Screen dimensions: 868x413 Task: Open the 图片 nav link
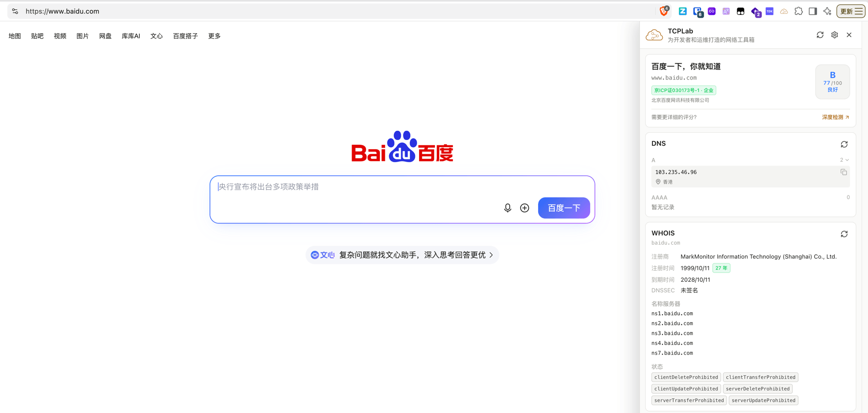tap(82, 36)
